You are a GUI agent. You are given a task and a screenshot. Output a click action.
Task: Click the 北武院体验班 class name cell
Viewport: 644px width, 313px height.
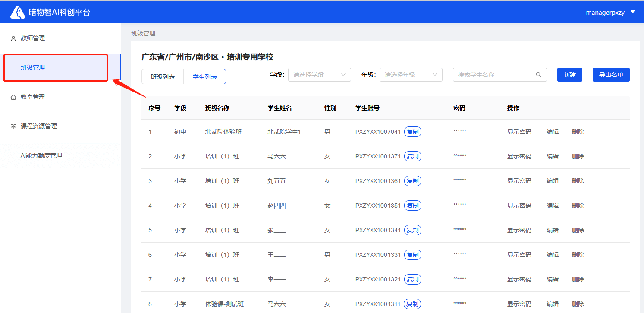(223, 132)
